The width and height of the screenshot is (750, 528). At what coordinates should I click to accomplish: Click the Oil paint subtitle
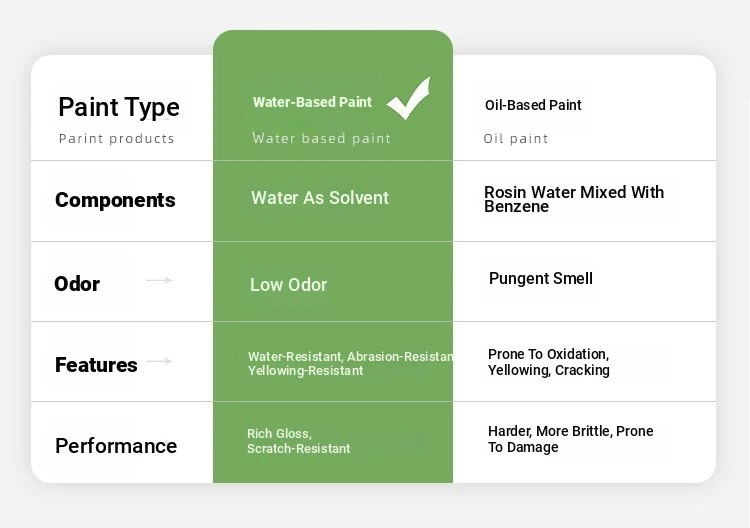tap(516, 139)
